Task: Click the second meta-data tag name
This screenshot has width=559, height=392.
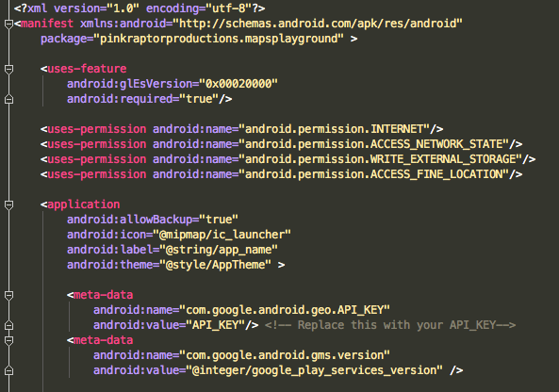Action: pyautogui.click(x=104, y=340)
